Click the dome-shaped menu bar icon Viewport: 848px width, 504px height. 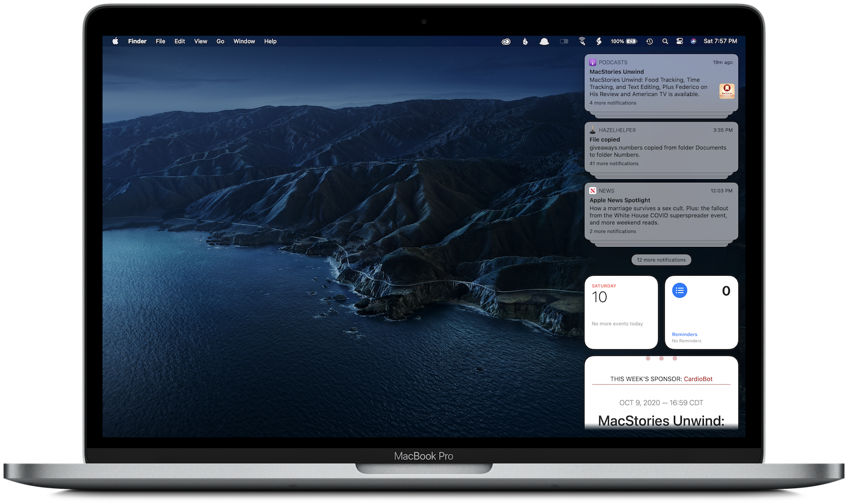(544, 41)
